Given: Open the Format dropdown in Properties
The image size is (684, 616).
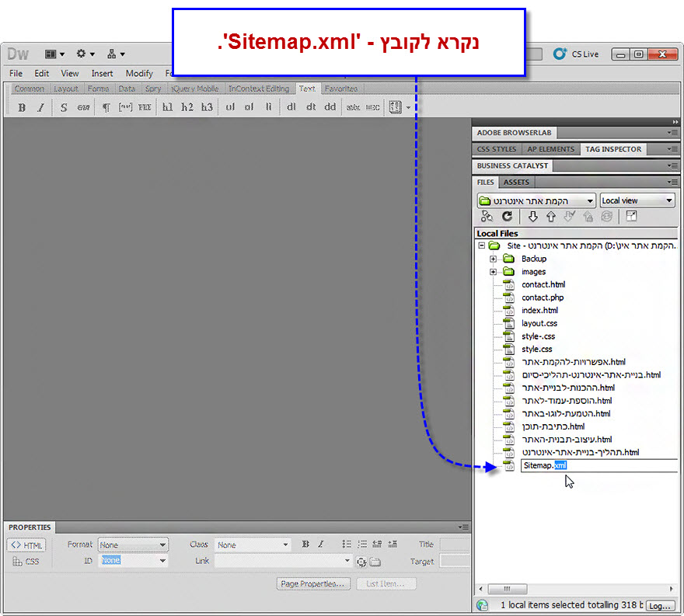Looking at the screenshot, I should coord(133,545).
